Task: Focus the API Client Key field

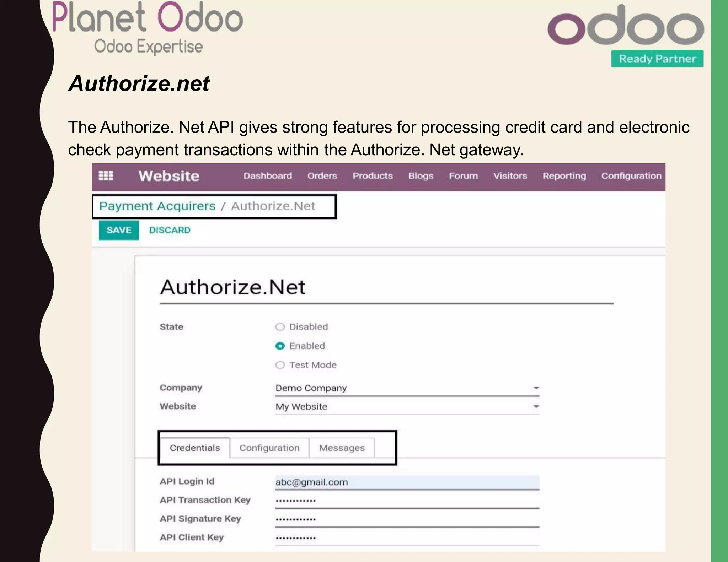Action: [407, 538]
